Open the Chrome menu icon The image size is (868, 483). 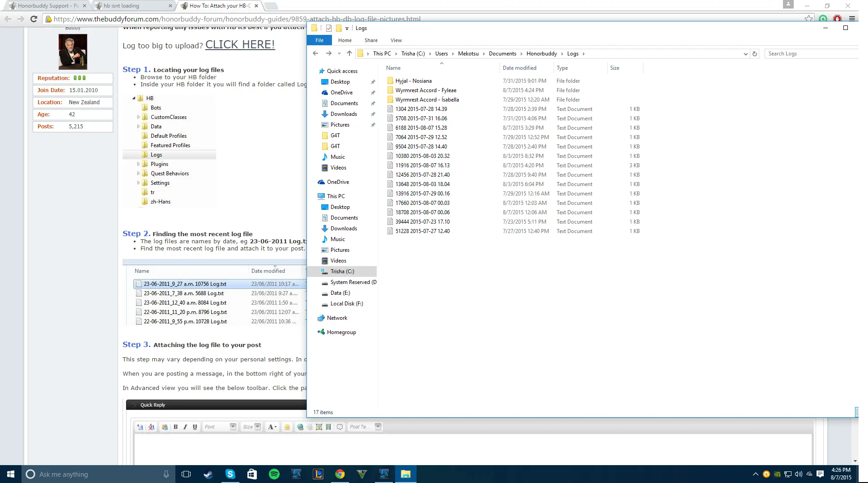852,19
